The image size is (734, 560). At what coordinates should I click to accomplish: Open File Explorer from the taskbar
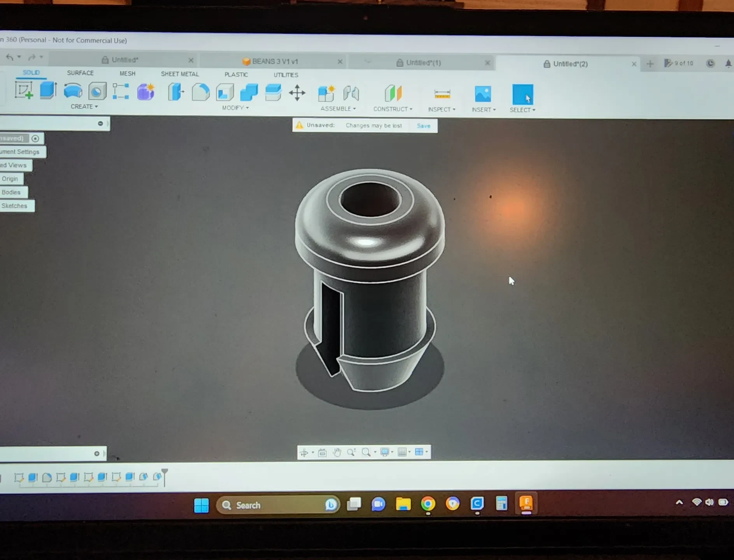click(403, 504)
